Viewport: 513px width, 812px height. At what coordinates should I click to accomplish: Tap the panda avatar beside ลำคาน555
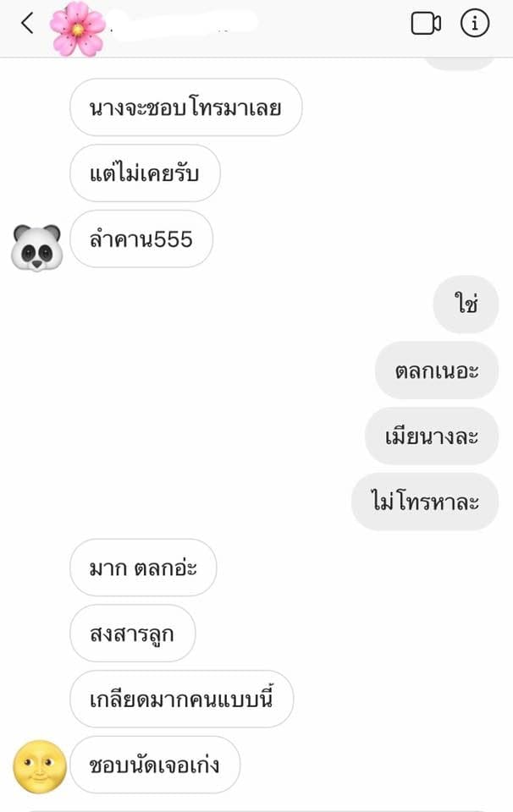coord(36,248)
